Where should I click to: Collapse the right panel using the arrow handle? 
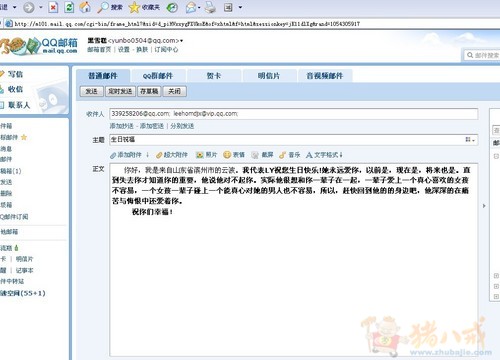click(x=484, y=206)
